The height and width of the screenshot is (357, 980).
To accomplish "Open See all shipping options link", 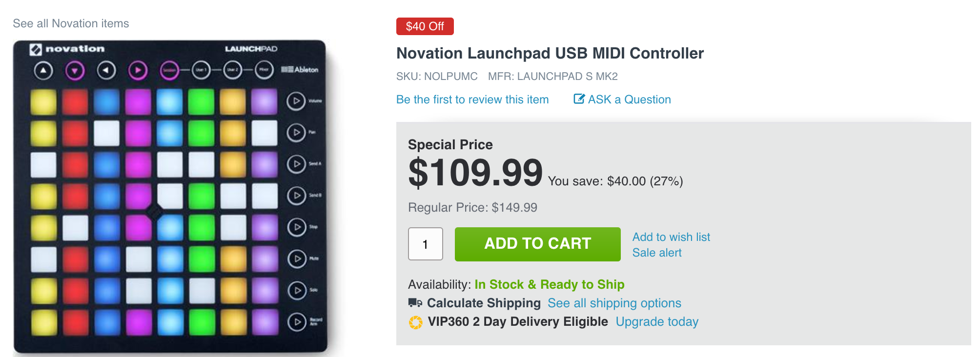I will coord(614,303).
